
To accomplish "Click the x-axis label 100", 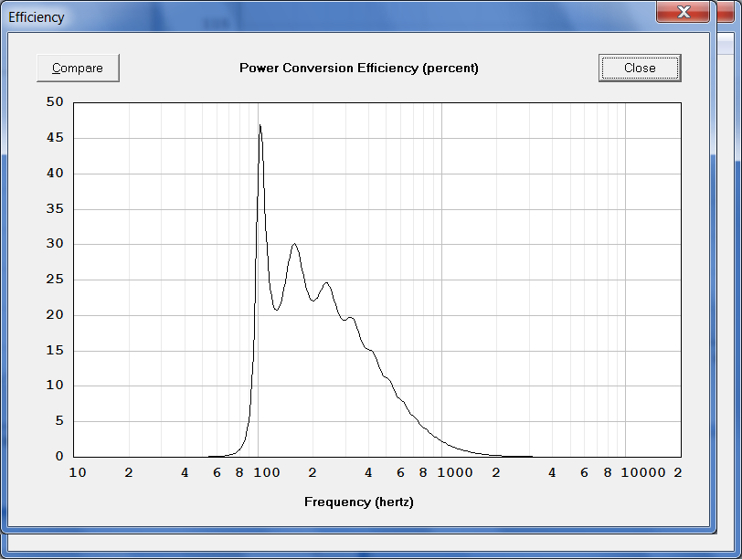I will tap(267, 472).
